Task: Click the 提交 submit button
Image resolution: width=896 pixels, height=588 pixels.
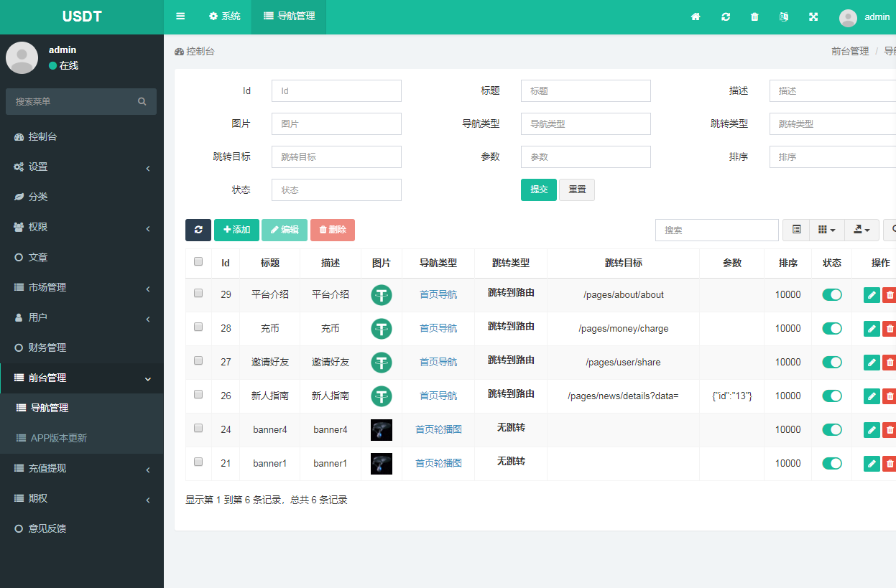Action: click(x=539, y=190)
